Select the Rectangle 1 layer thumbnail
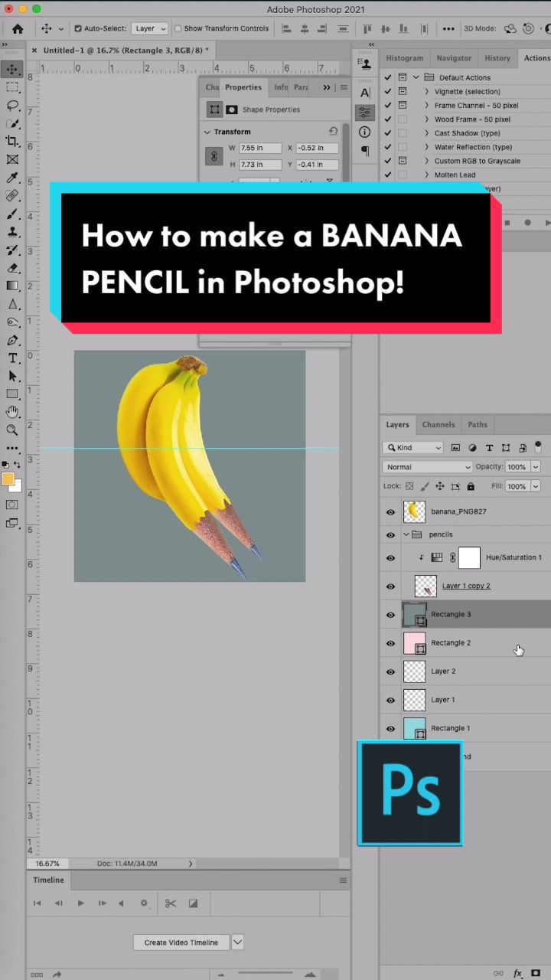This screenshot has height=980, width=551. tap(415, 729)
